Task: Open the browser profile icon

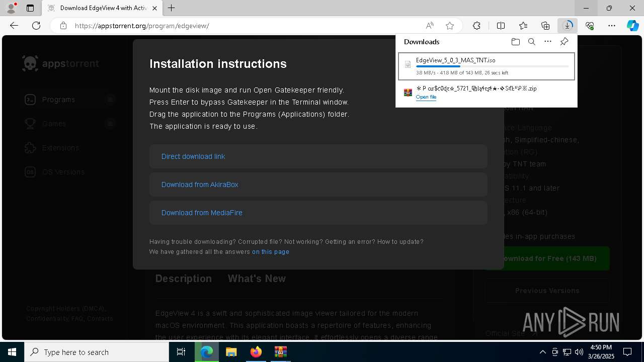Action: (x=11, y=8)
